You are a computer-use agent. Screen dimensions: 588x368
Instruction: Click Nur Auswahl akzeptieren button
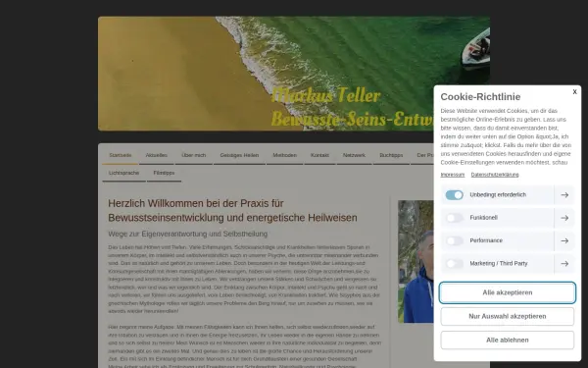coord(508,316)
